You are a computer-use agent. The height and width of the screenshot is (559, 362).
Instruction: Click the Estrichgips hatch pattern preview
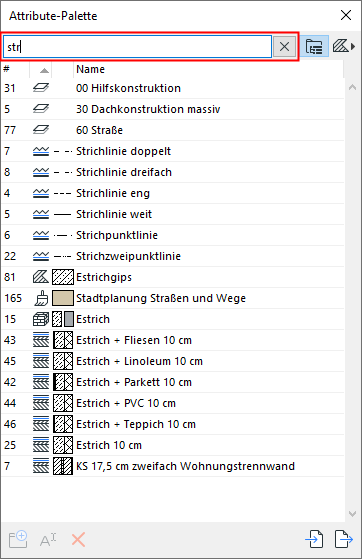click(63, 277)
